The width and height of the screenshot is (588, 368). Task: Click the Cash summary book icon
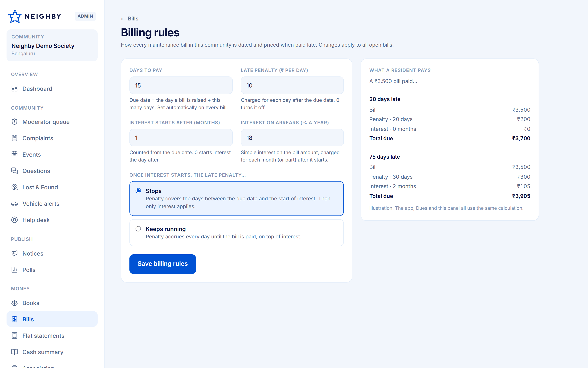14,352
